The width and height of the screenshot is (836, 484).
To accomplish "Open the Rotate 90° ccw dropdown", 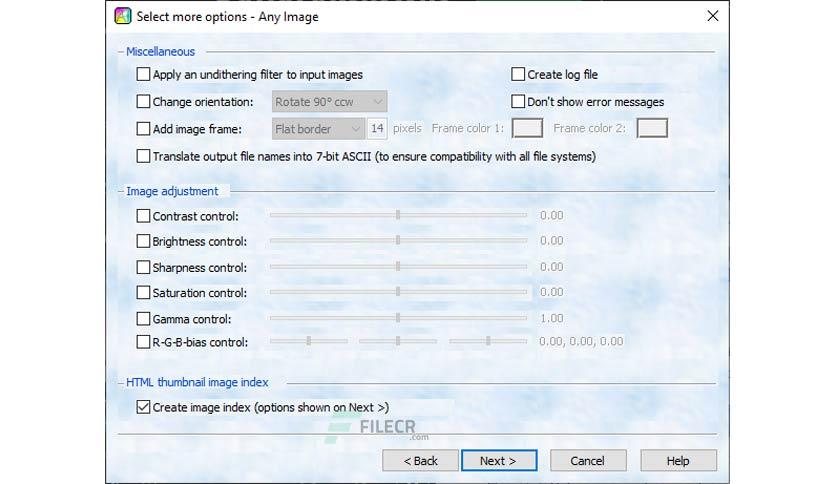I will 329,101.
